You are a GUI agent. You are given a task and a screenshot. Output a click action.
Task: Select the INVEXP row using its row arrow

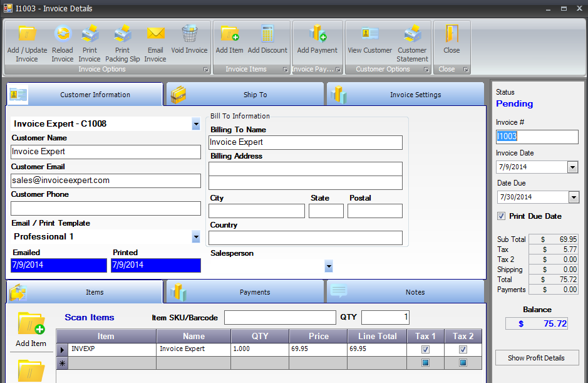click(x=62, y=350)
